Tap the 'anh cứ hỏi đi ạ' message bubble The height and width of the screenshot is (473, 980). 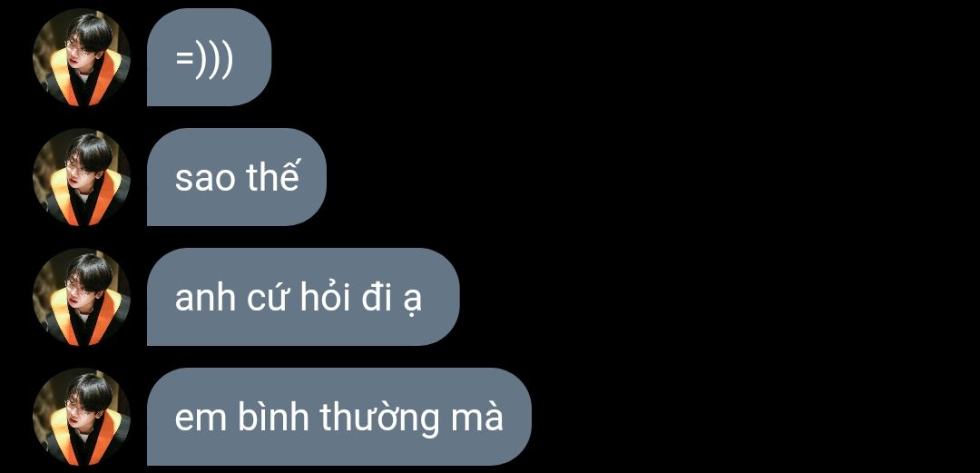tap(303, 297)
